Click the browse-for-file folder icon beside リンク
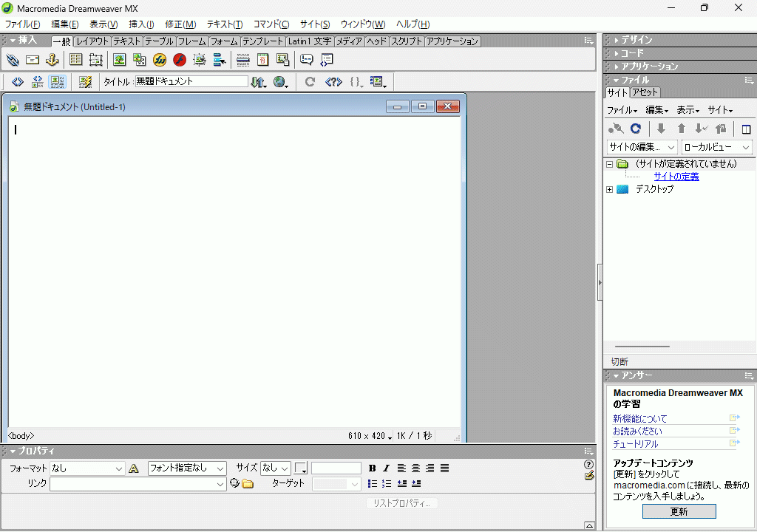Image resolution: width=757 pixels, height=532 pixels. point(248,484)
